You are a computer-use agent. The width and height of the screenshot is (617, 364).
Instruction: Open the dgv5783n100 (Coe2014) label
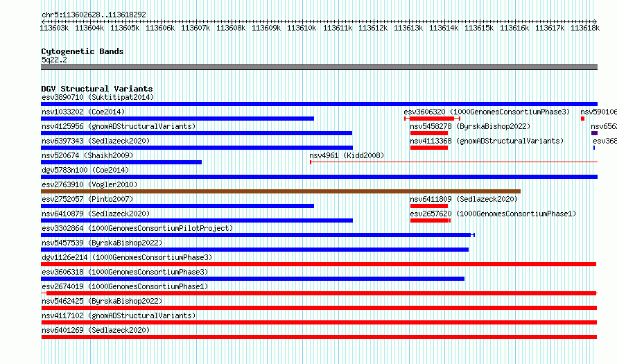pos(85,170)
